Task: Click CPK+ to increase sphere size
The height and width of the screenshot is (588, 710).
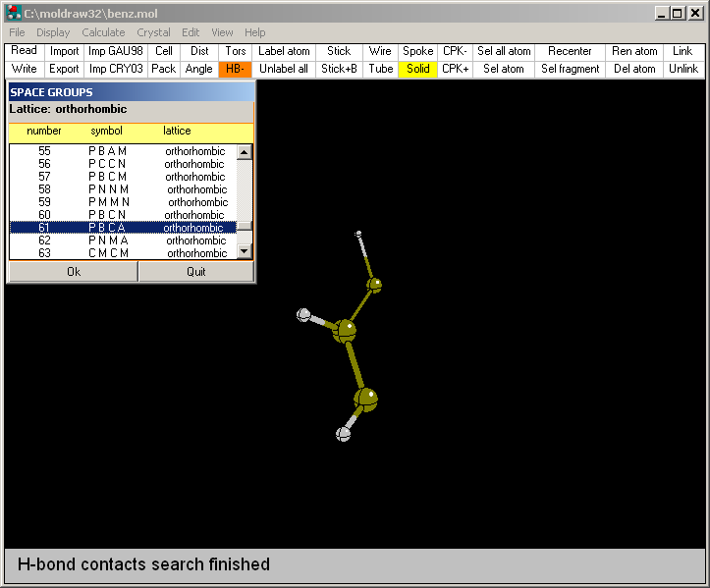Action: pyautogui.click(x=455, y=69)
